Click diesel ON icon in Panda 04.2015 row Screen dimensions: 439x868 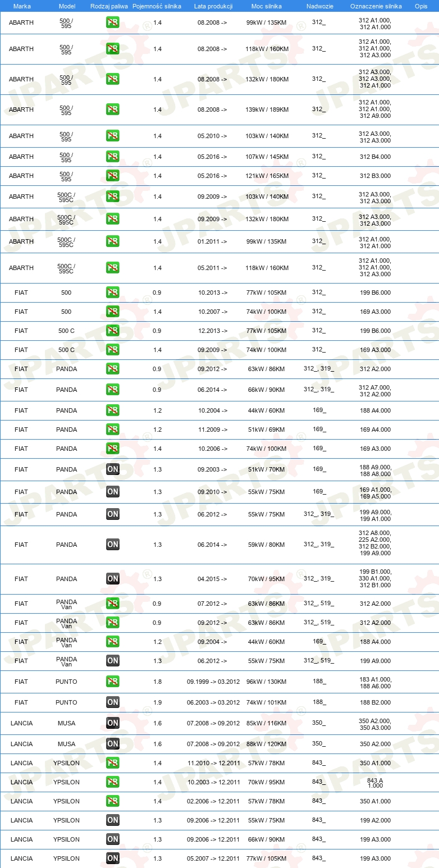[x=113, y=579]
